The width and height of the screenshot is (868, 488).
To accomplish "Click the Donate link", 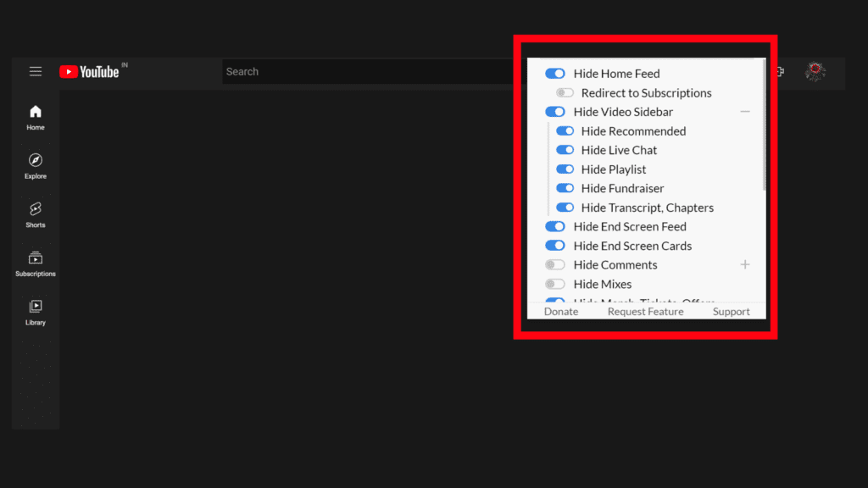I will pyautogui.click(x=561, y=311).
